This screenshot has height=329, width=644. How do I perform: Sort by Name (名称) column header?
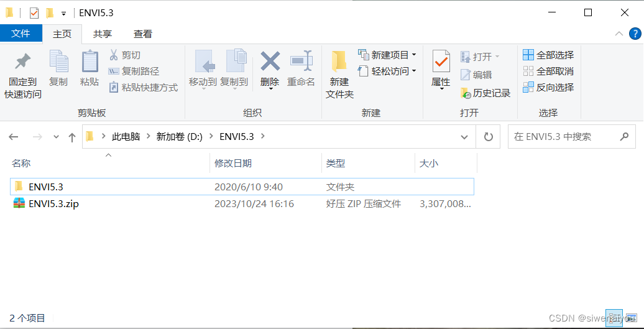click(109, 163)
